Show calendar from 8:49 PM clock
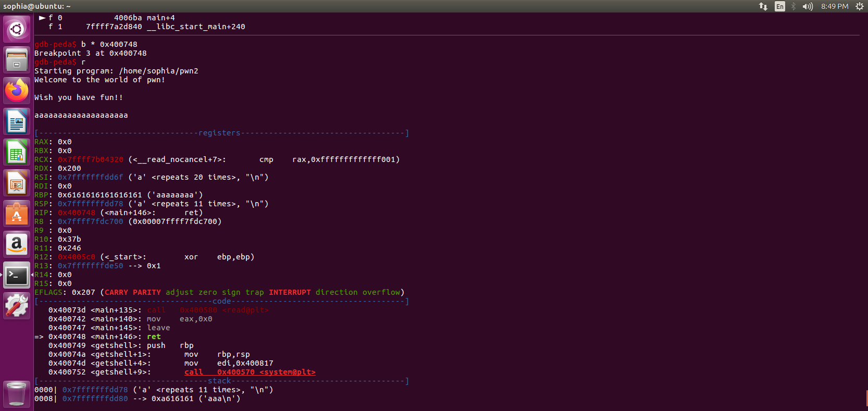 point(835,6)
